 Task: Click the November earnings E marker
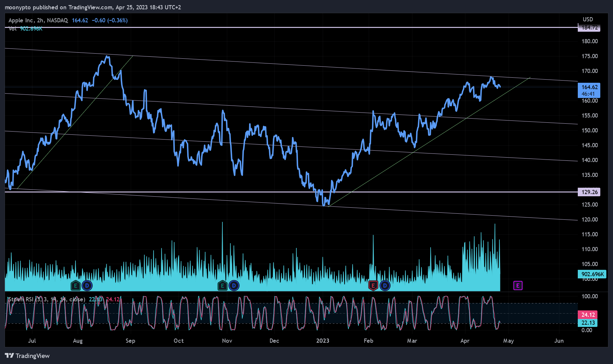point(222,286)
